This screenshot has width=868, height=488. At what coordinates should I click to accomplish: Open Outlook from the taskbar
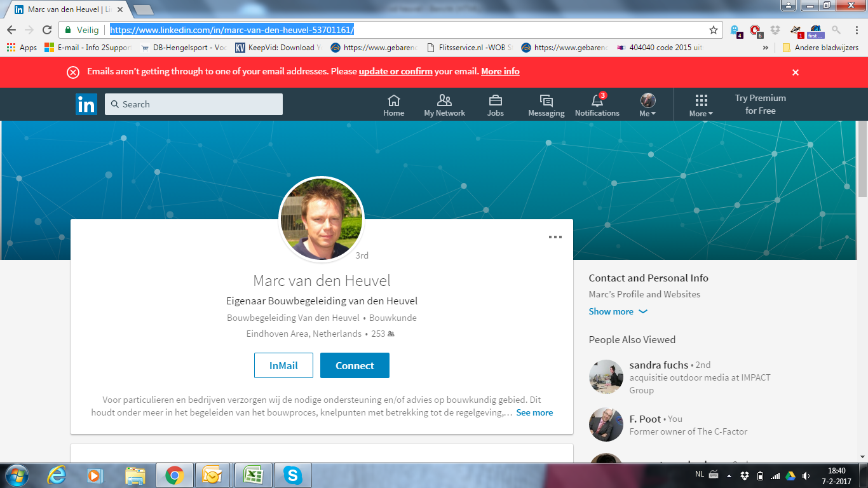pos(212,475)
